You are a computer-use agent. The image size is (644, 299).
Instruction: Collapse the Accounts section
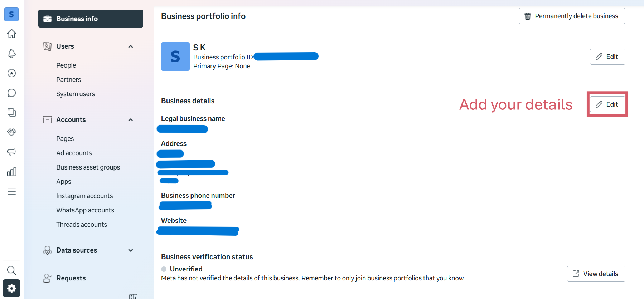pos(131,120)
